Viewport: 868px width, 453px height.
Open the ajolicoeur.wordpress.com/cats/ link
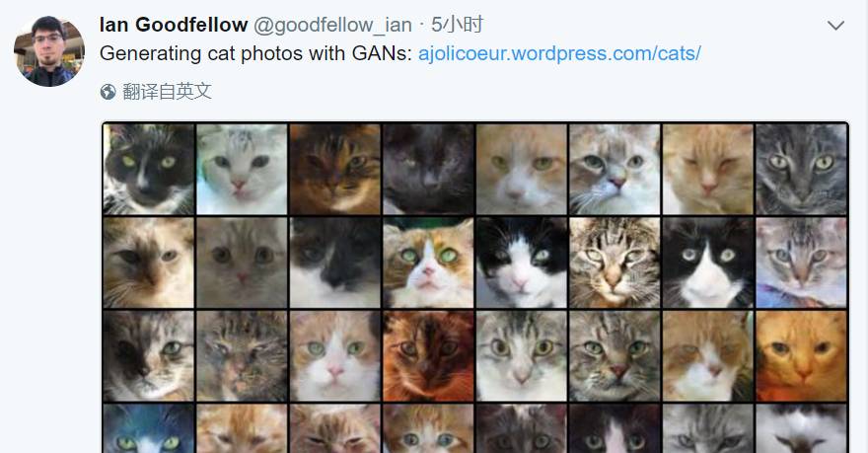point(559,53)
